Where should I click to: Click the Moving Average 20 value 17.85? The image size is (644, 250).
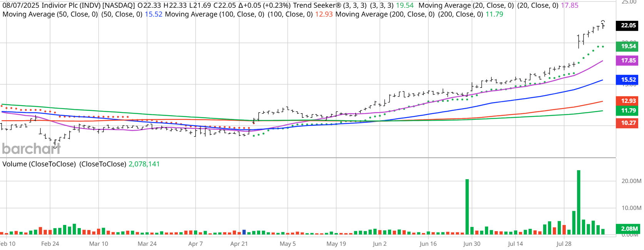coord(569,5)
